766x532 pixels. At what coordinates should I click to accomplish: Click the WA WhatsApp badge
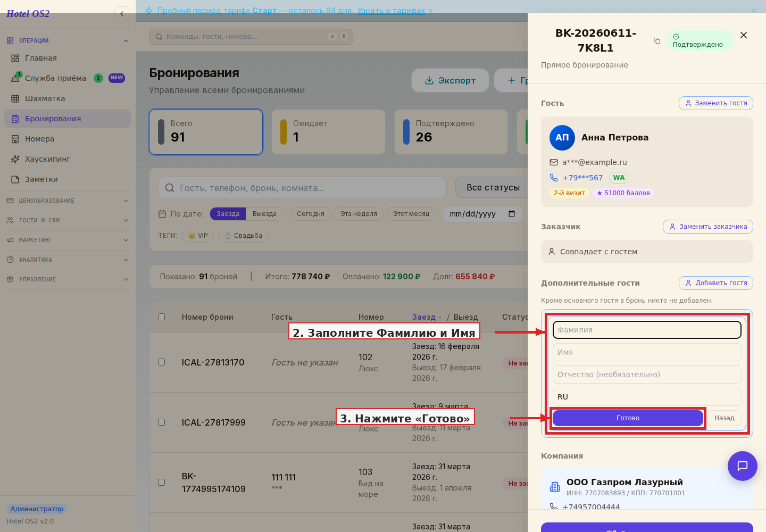[x=619, y=178]
